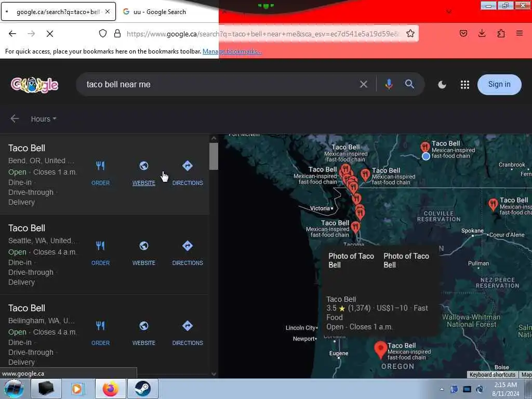
Task: Click the Oregon Taco Bell map pin
Action: [x=381, y=350]
